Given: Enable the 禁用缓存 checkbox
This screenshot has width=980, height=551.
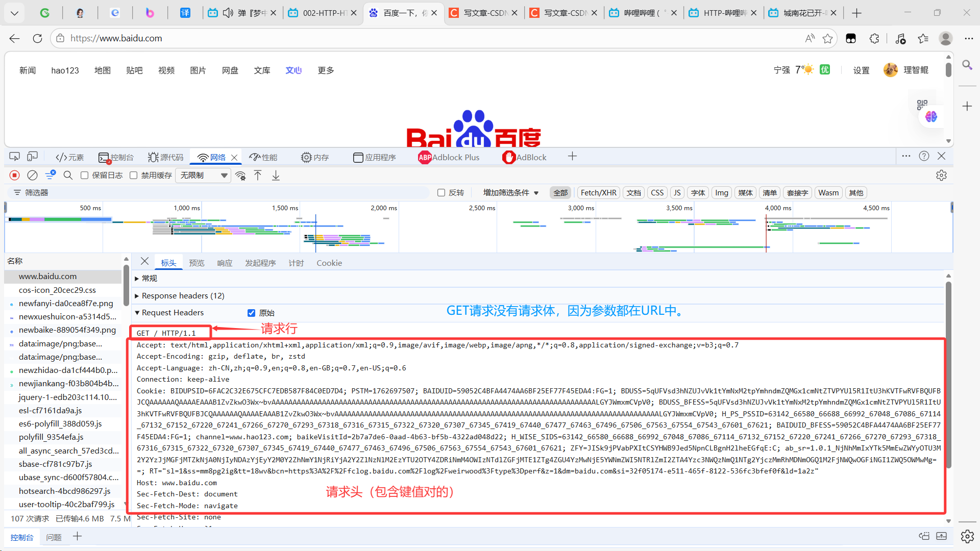Looking at the screenshot, I should pyautogui.click(x=134, y=176).
